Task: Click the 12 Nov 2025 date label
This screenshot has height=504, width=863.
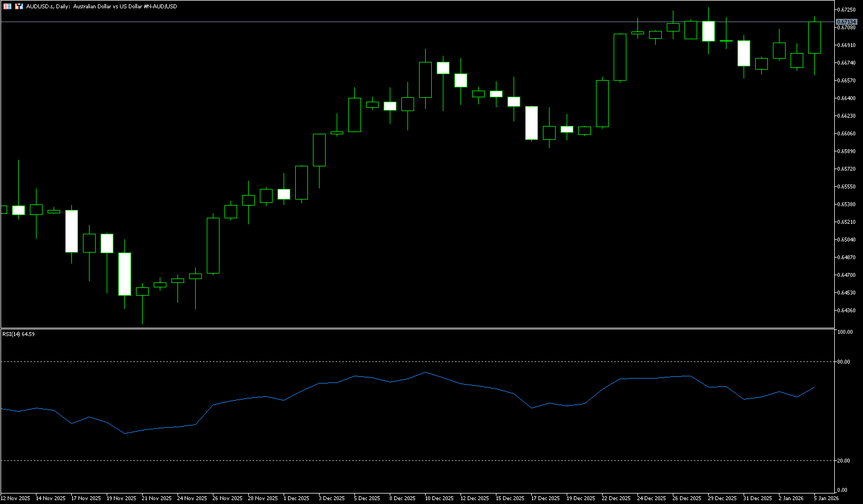Action: pos(15,498)
